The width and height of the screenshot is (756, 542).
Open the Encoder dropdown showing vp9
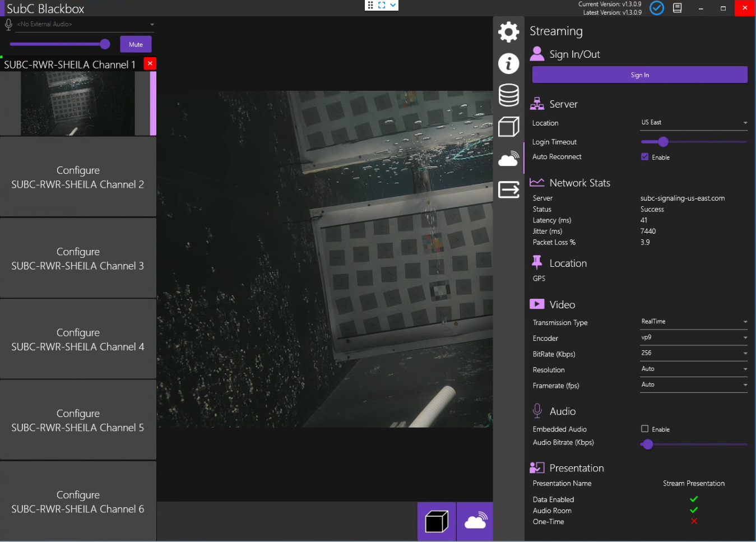(693, 337)
